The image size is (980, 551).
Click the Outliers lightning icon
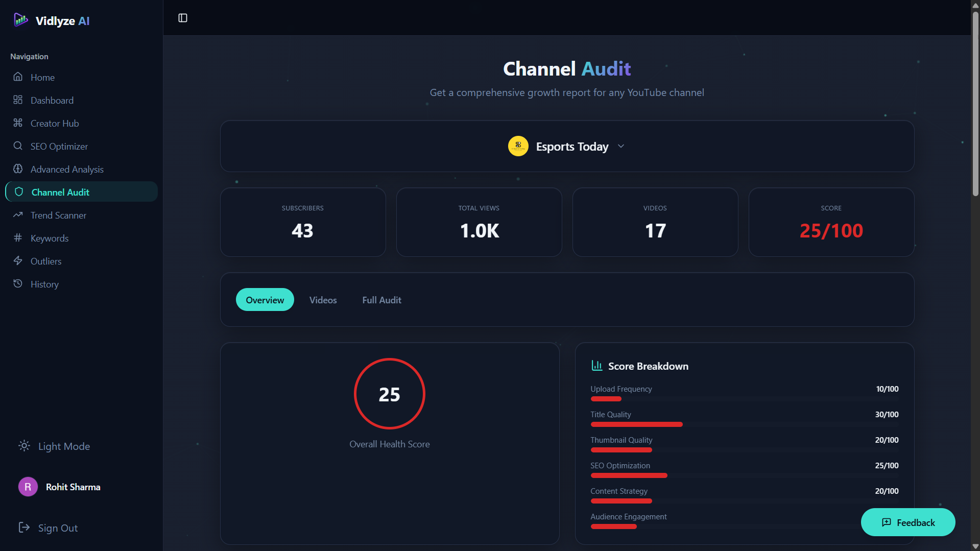point(18,261)
